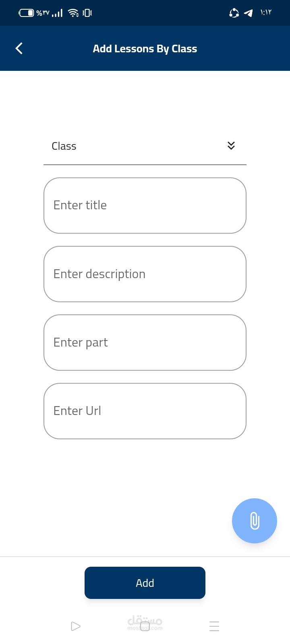Open the Class selection field
Viewport: 290px width, 644px height.
(x=137, y=146)
